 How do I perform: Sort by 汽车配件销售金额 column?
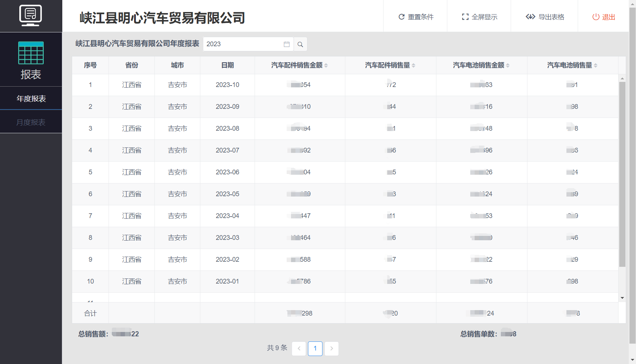[x=326, y=66]
